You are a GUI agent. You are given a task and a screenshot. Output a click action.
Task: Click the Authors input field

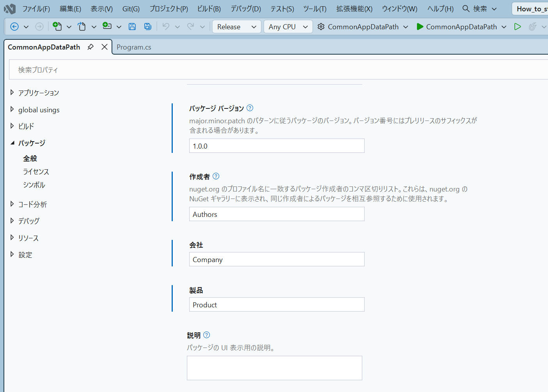point(277,214)
